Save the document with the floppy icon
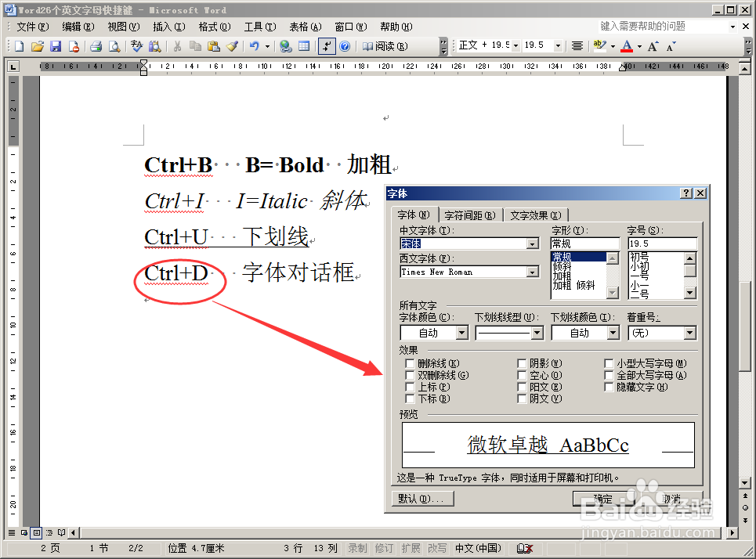Viewport: 756px width, 559px height. click(x=56, y=46)
